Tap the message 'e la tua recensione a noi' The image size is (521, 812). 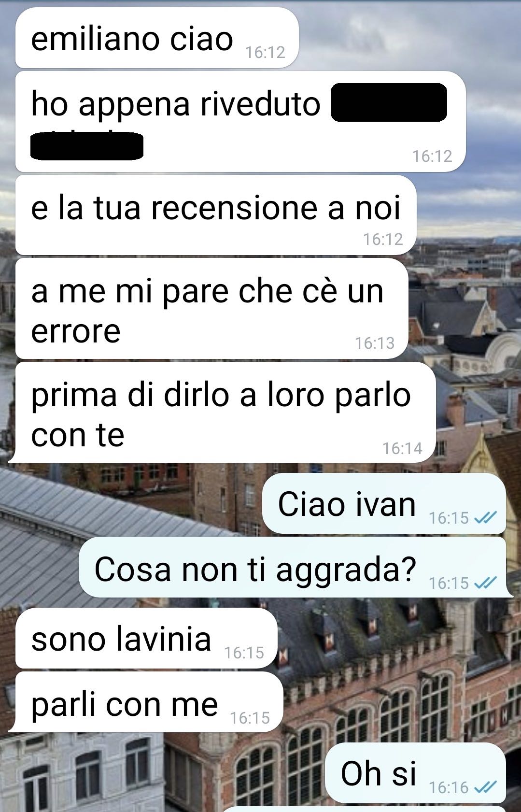[216, 215]
